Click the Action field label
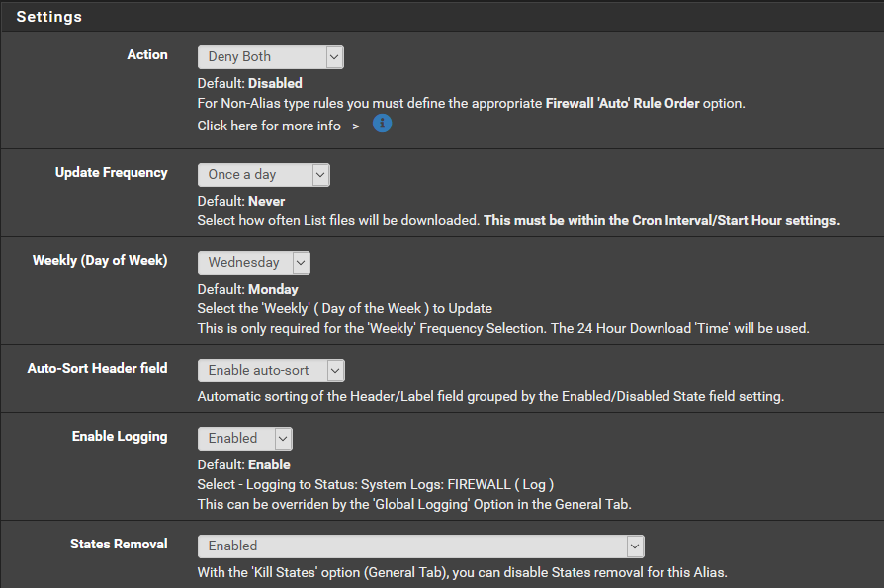 click(x=147, y=54)
